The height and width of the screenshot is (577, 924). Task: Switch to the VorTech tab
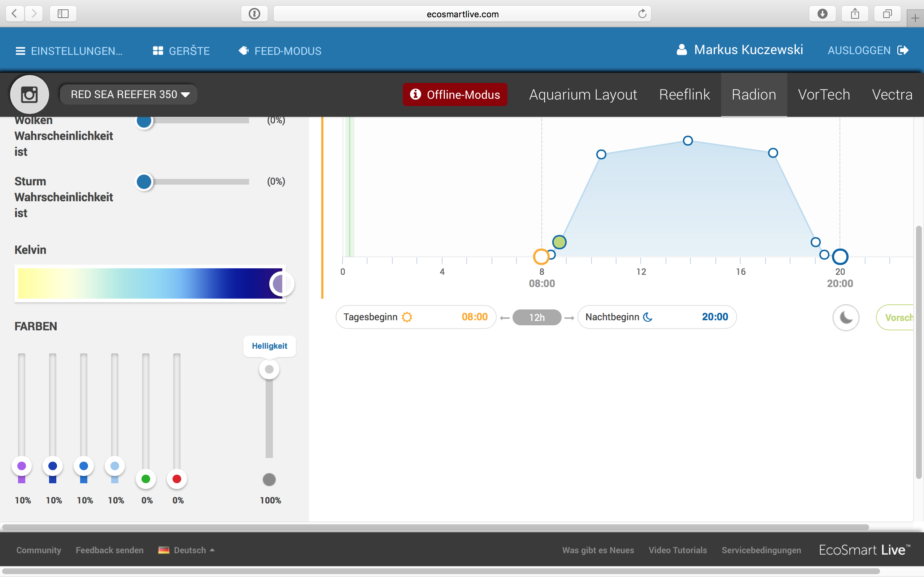(x=824, y=94)
